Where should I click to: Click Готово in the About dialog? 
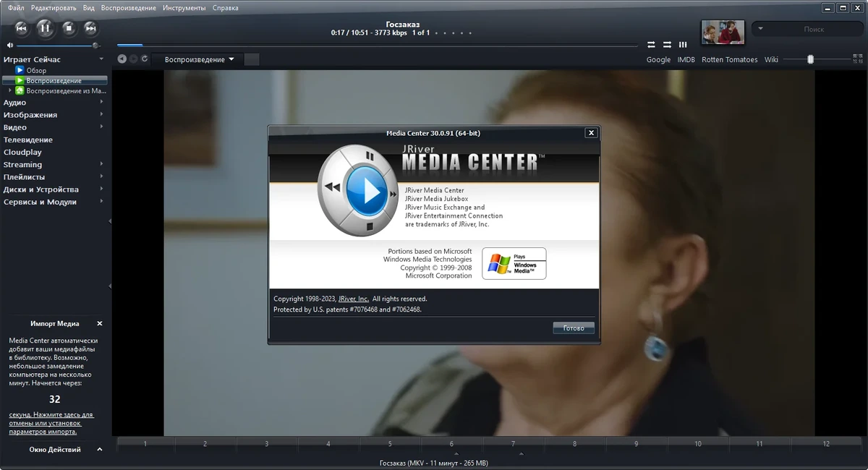click(x=574, y=328)
